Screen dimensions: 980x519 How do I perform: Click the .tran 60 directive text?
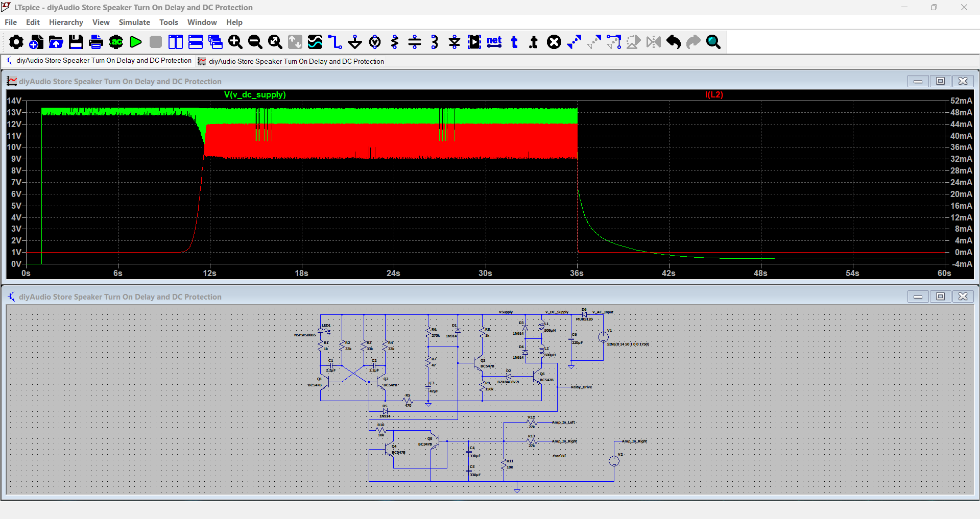click(559, 456)
